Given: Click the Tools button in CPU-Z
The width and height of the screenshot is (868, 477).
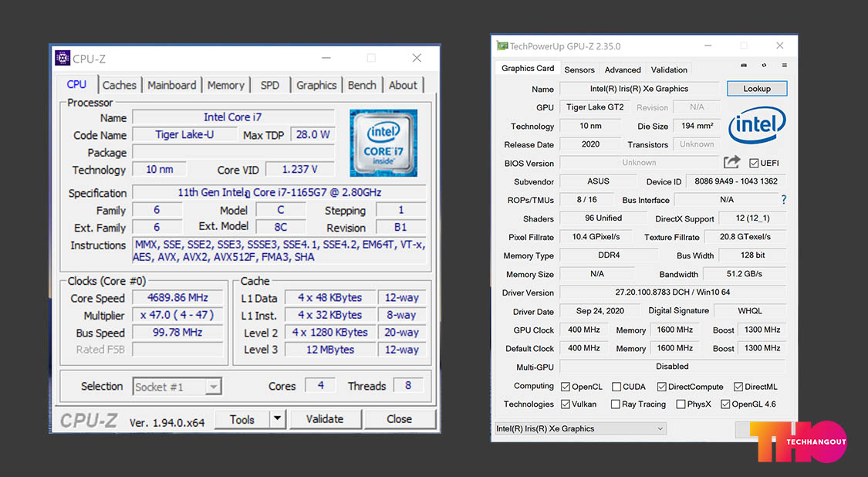Looking at the screenshot, I should click(242, 419).
